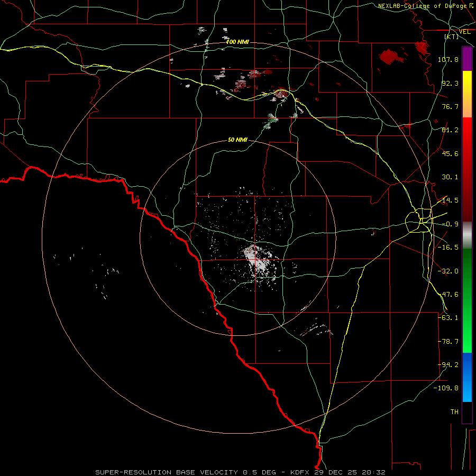Pick the black TH segment of the color bar
Screen dimensions: 476x476
pos(467,412)
